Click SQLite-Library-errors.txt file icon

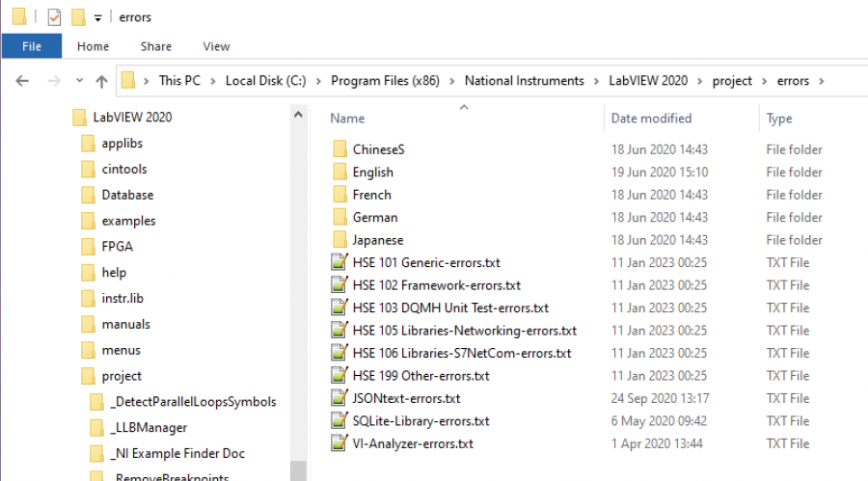(339, 420)
